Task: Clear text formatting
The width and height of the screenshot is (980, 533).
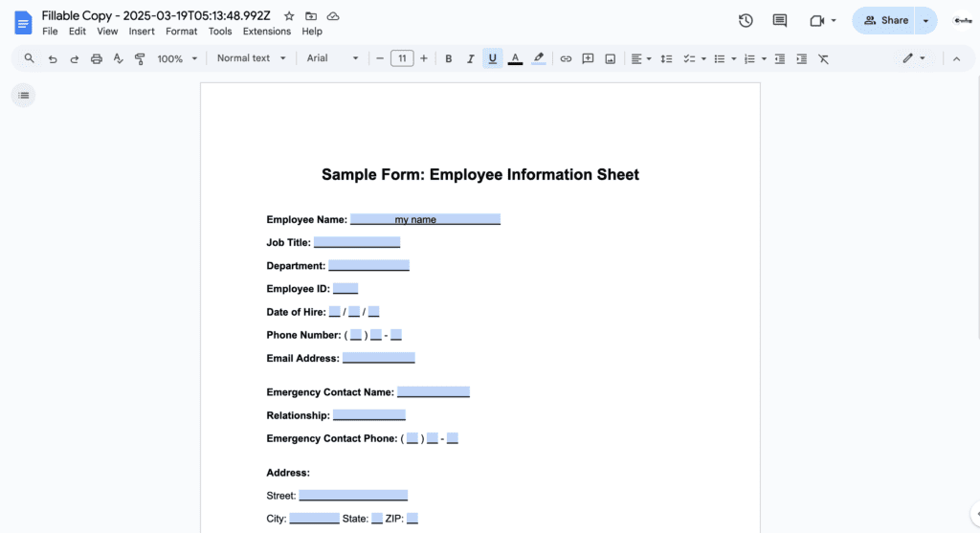Action: coord(823,58)
